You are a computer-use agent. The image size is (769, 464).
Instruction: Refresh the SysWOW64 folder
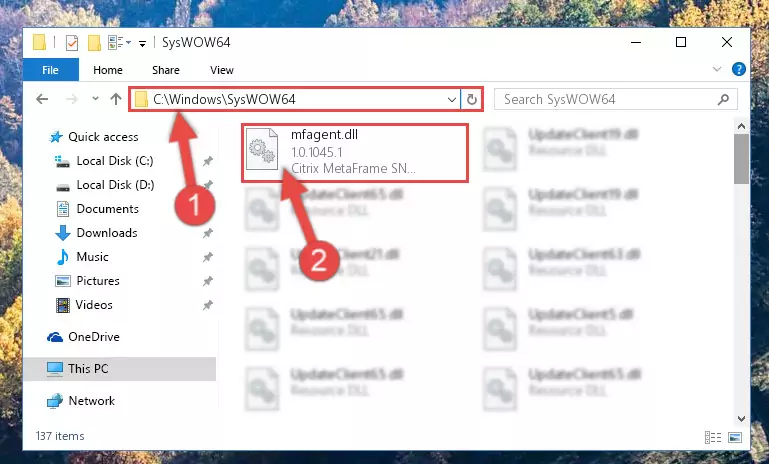pyautogui.click(x=472, y=100)
